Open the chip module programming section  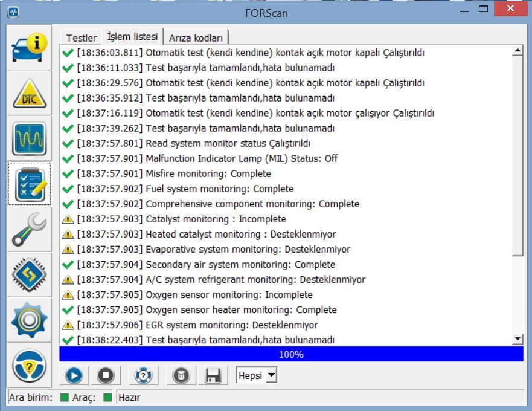pos(30,274)
